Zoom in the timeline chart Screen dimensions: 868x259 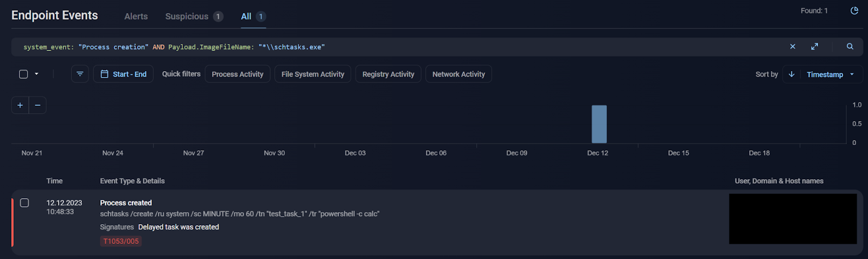coord(20,105)
